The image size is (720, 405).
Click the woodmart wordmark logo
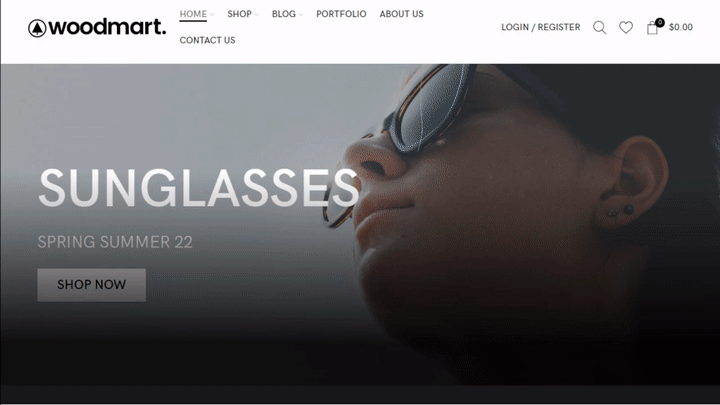[107, 28]
